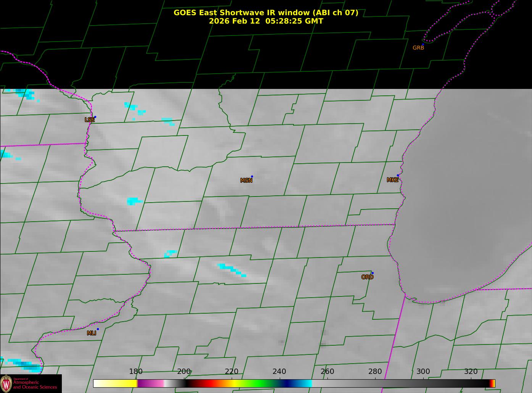Click the Atmospheric and Oceanic Sciences text

point(35,385)
